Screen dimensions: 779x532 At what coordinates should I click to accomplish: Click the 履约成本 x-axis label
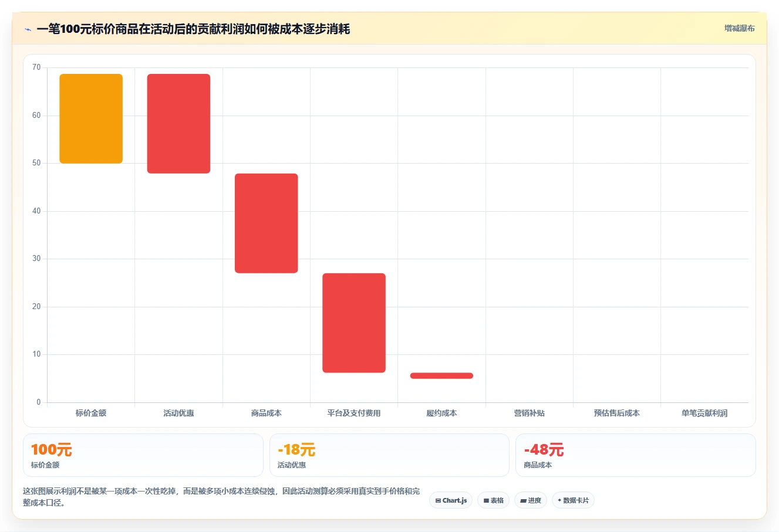(441, 413)
